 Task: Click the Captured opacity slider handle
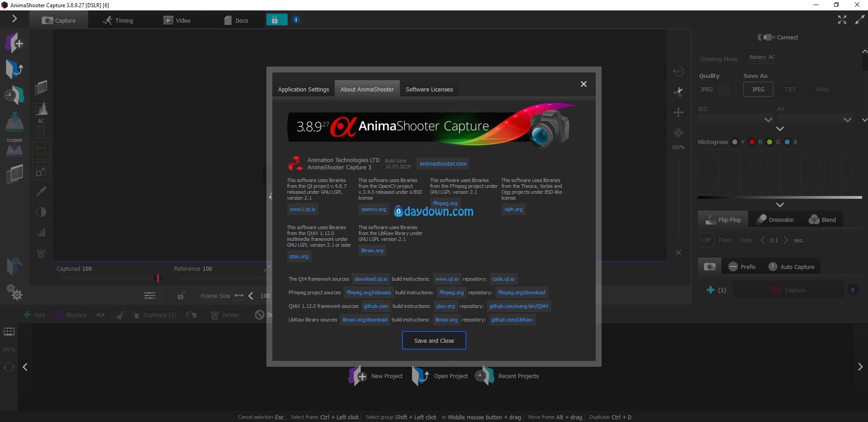158,278
